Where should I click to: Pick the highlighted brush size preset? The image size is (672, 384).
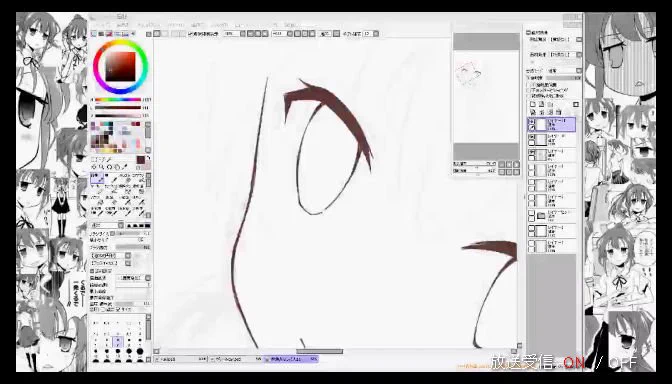118,342
